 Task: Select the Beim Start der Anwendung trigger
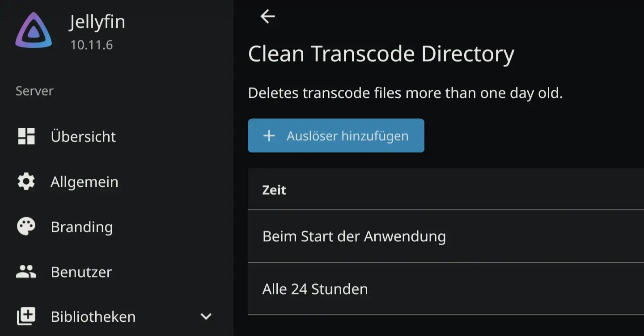[x=354, y=236]
